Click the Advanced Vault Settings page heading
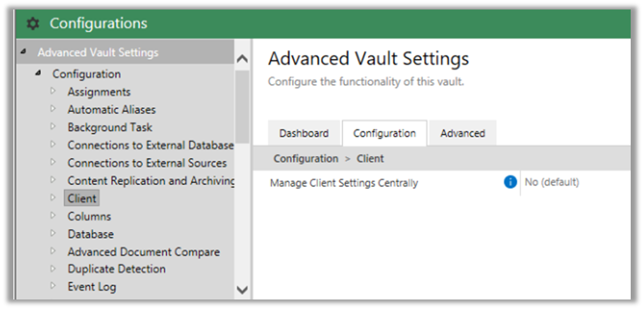Screen dimensions: 644x309 tap(369, 59)
